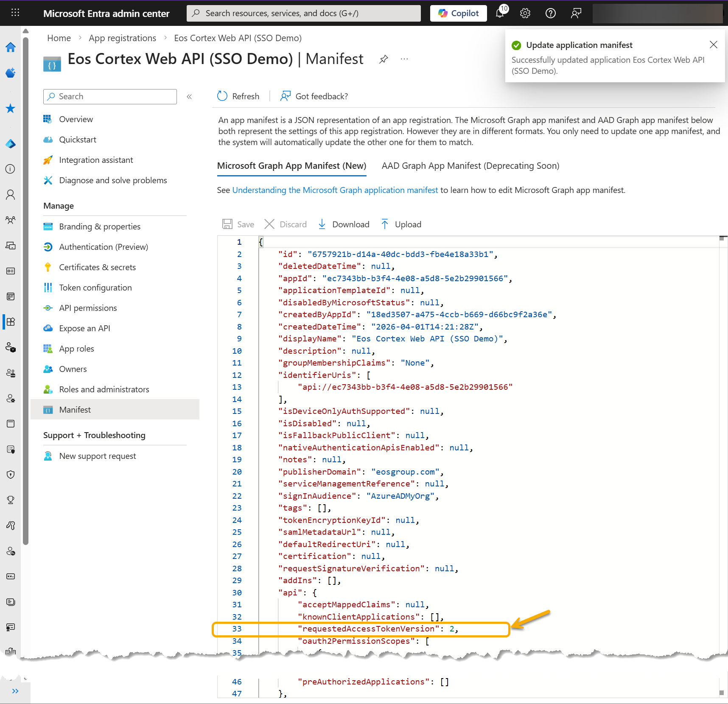728x704 pixels.
Task: Open the help question mark icon
Action: click(551, 13)
